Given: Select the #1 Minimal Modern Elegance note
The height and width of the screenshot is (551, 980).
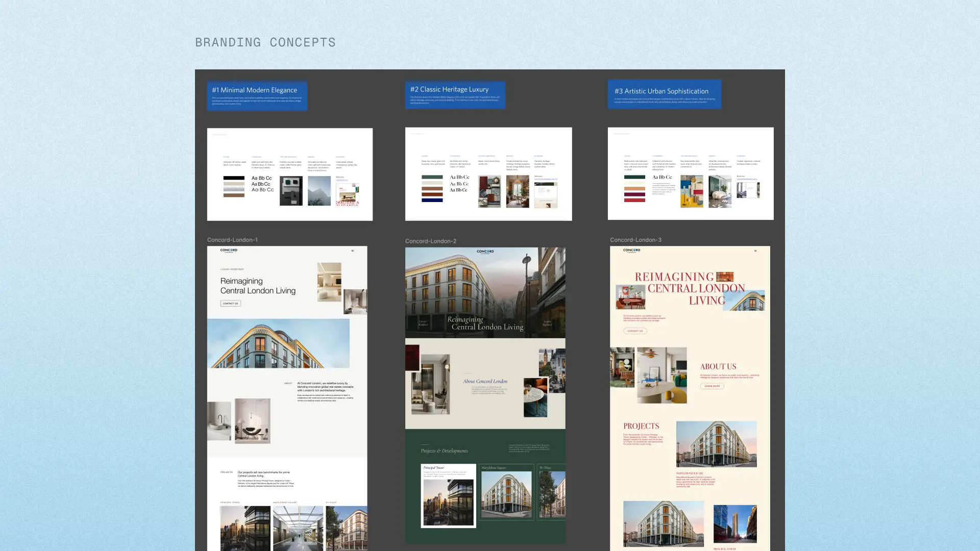Looking at the screenshot, I should pos(257,95).
